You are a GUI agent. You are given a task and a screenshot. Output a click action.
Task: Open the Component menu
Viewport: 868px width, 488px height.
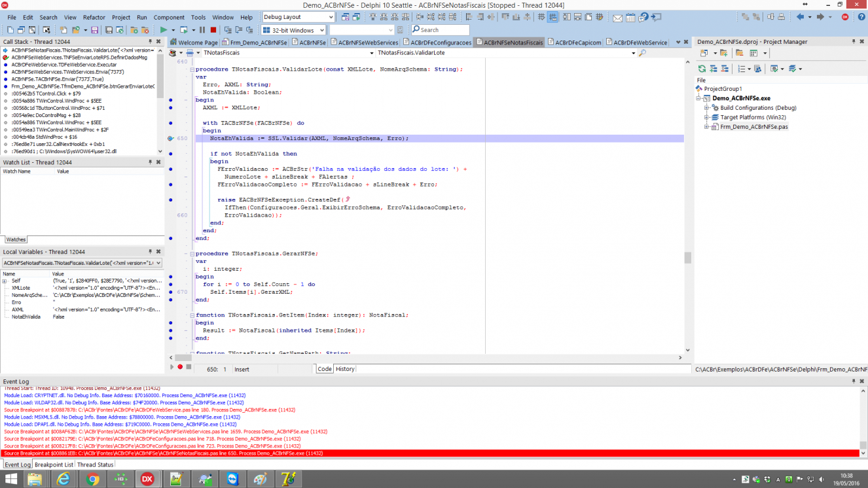click(169, 18)
